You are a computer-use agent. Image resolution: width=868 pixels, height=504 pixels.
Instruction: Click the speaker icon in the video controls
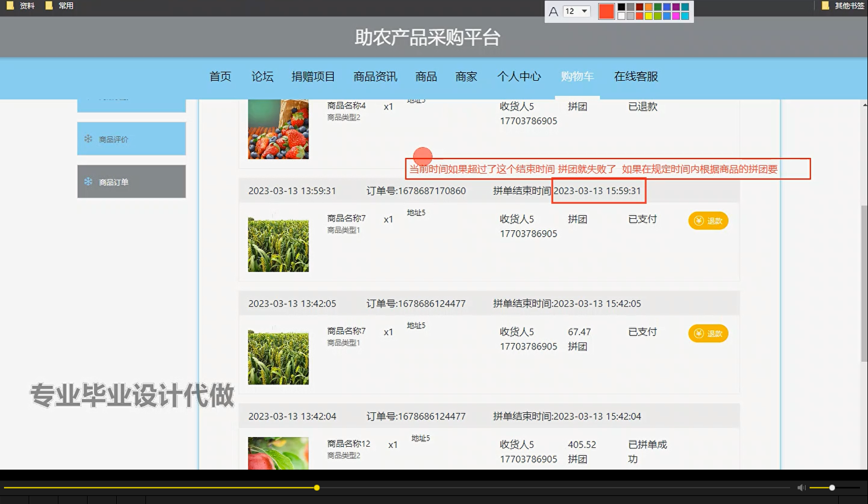[801, 487]
